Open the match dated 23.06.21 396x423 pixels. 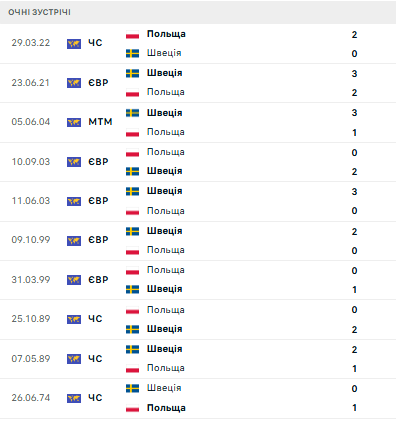tap(198, 83)
